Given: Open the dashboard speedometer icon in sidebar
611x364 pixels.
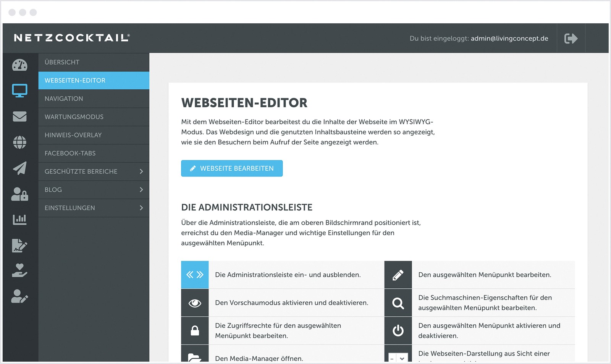Looking at the screenshot, I should coord(19,65).
